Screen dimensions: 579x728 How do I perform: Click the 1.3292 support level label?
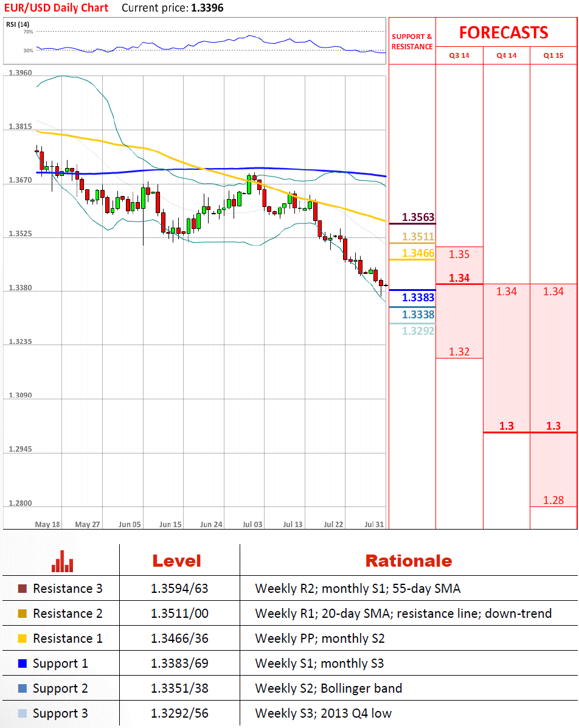(x=418, y=331)
